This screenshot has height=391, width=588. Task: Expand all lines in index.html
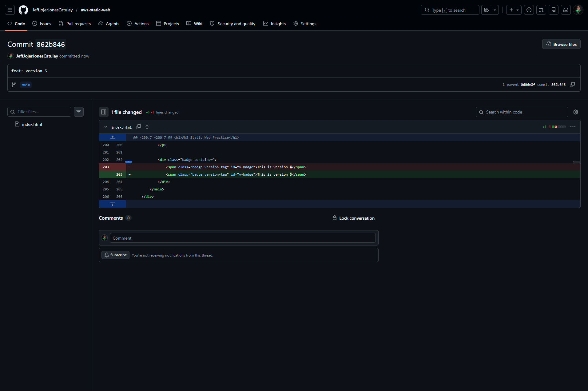147,127
